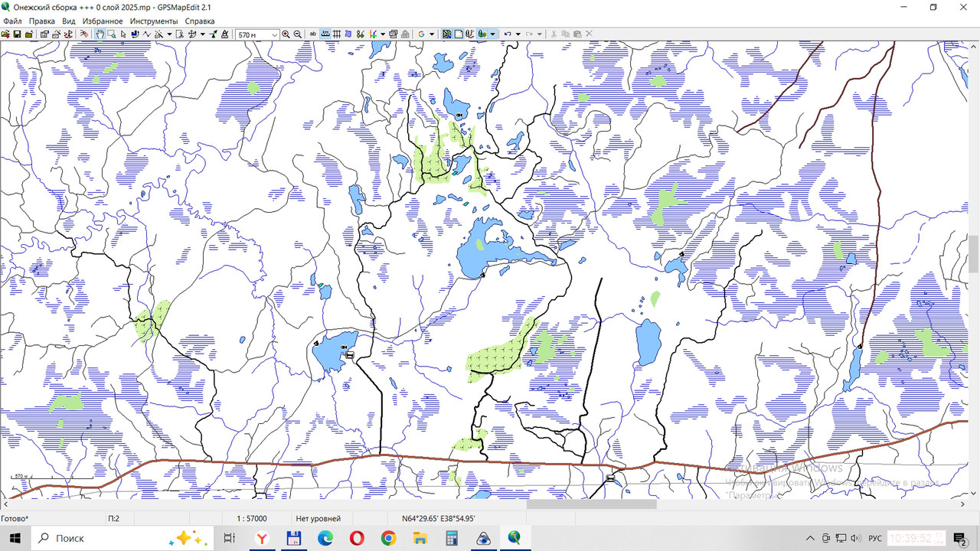The height and width of the screenshot is (551, 980).
Task: Toggle the show map image icon
Action: [447, 34]
